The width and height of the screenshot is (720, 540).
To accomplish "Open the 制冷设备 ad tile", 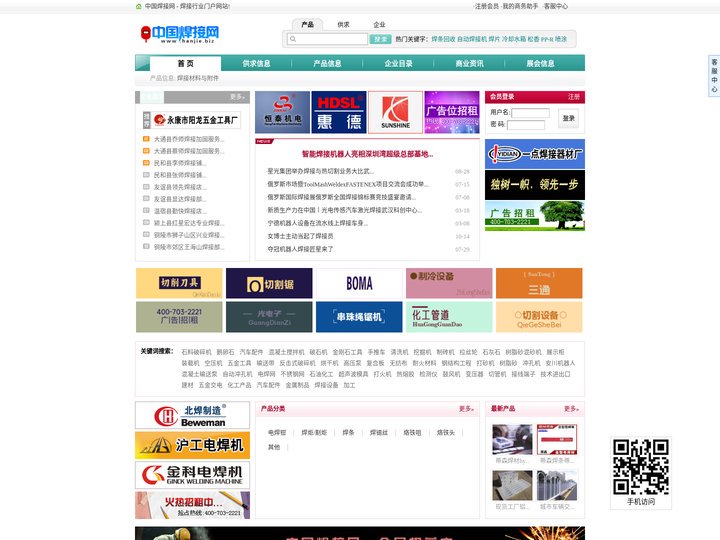I will point(449,283).
